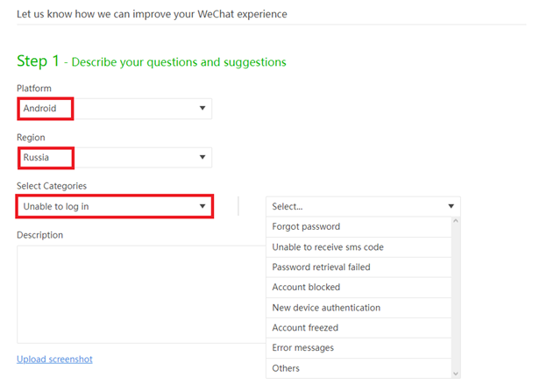
Task: Choose 'Unable to receive sms code' option
Action: click(359, 247)
